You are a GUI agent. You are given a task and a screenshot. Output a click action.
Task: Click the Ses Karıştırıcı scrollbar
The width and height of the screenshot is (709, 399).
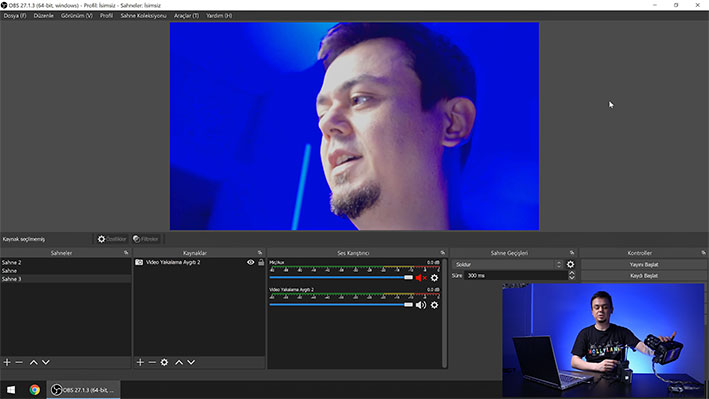click(x=444, y=313)
